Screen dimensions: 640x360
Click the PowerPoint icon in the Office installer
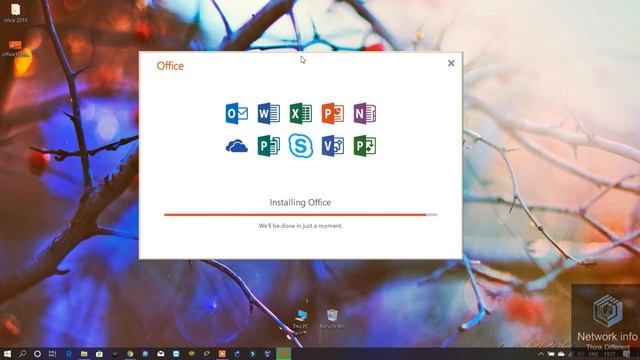click(333, 113)
